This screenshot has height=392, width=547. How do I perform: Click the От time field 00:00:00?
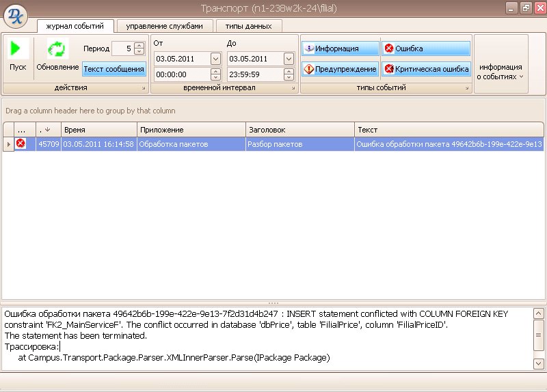point(183,74)
